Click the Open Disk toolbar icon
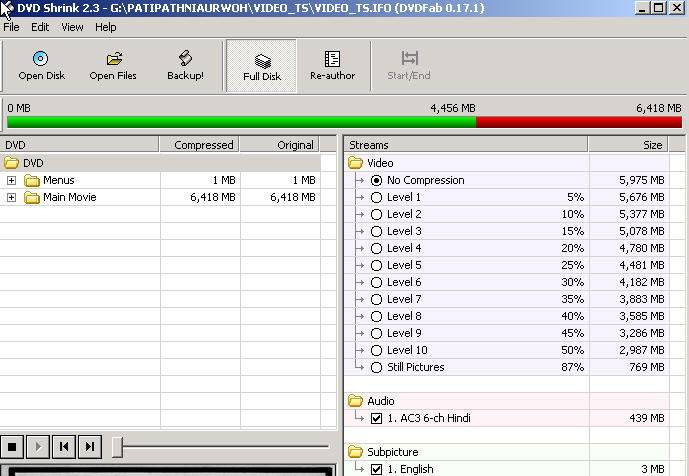 coord(40,58)
